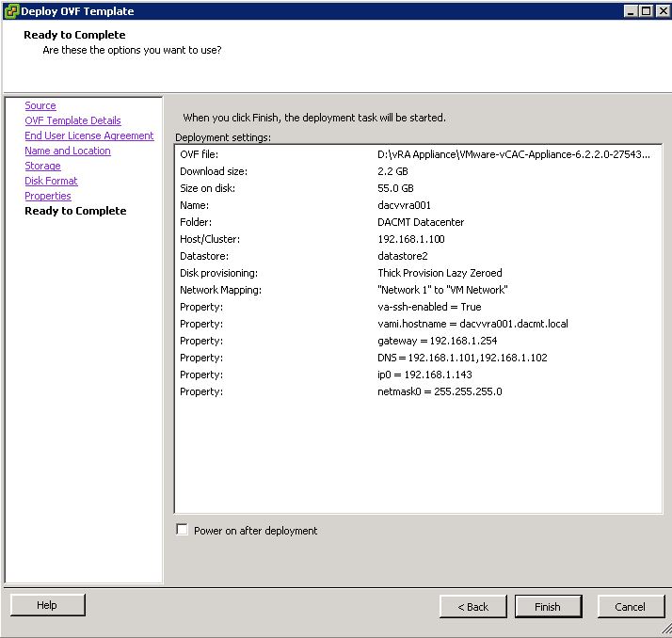Select the Ready to Complete step
This screenshot has height=638, width=672.
point(75,211)
